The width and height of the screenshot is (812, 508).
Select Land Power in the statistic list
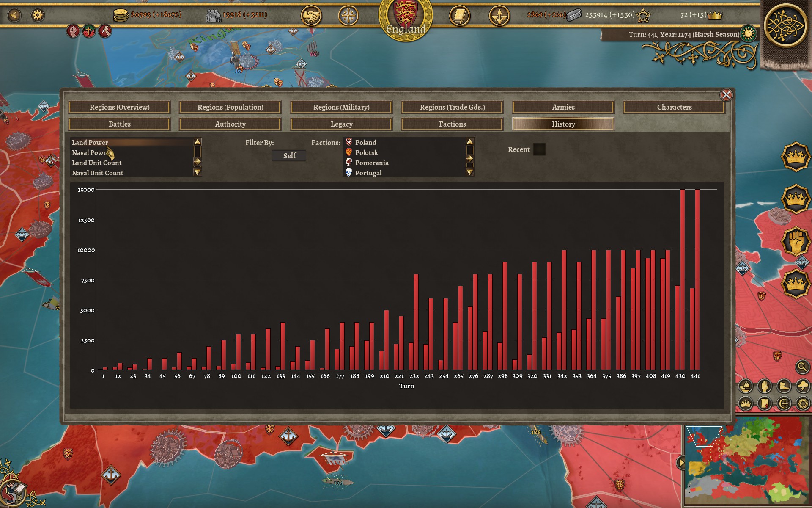[132, 143]
